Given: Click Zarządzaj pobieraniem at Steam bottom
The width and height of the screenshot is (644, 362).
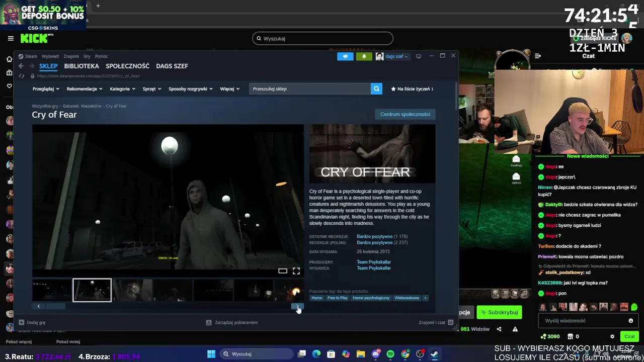Looking at the screenshot, I should (x=232, y=322).
